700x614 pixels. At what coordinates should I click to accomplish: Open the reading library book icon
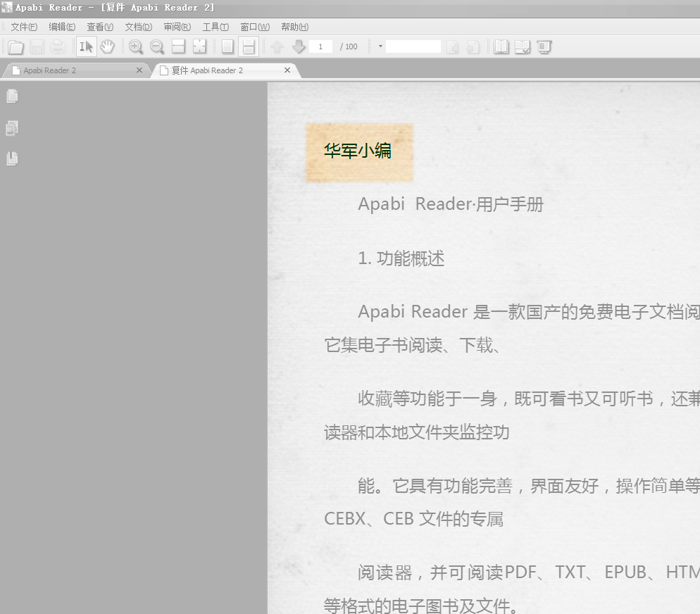pos(501,46)
